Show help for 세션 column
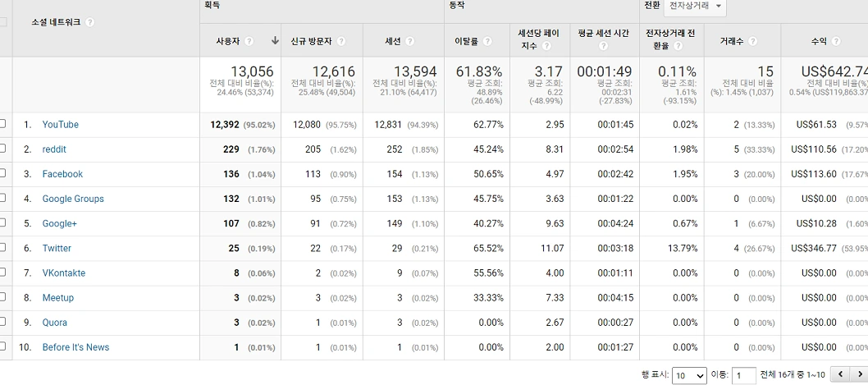 click(x=409, y=42)
